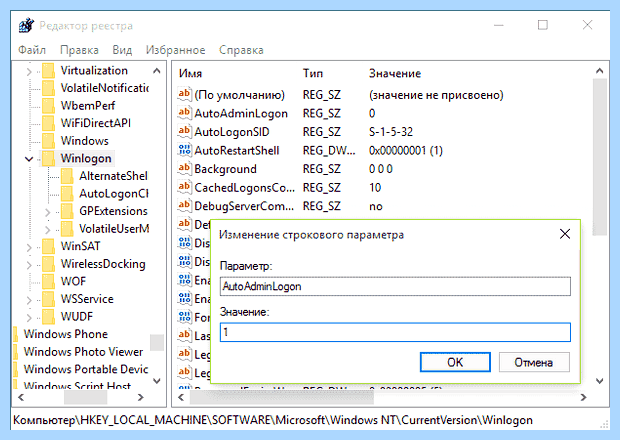
Task: Click the WSService folder icon
Action: pos(49,299)
